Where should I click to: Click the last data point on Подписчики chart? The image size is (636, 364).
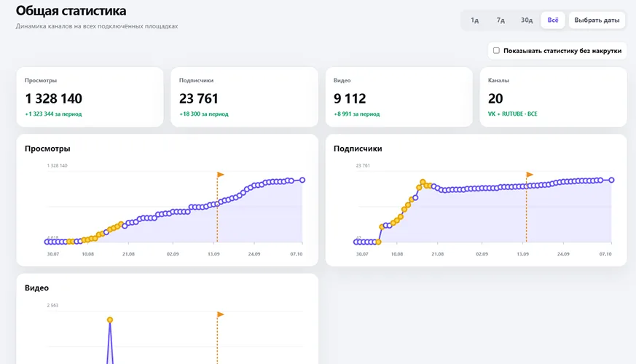[611, 180]
